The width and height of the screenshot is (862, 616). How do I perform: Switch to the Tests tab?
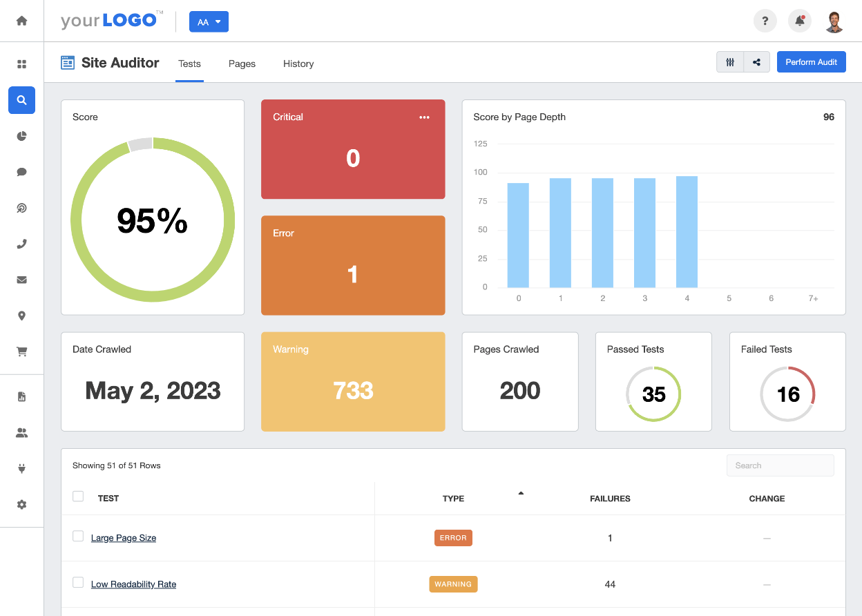(x=189, y=64)
